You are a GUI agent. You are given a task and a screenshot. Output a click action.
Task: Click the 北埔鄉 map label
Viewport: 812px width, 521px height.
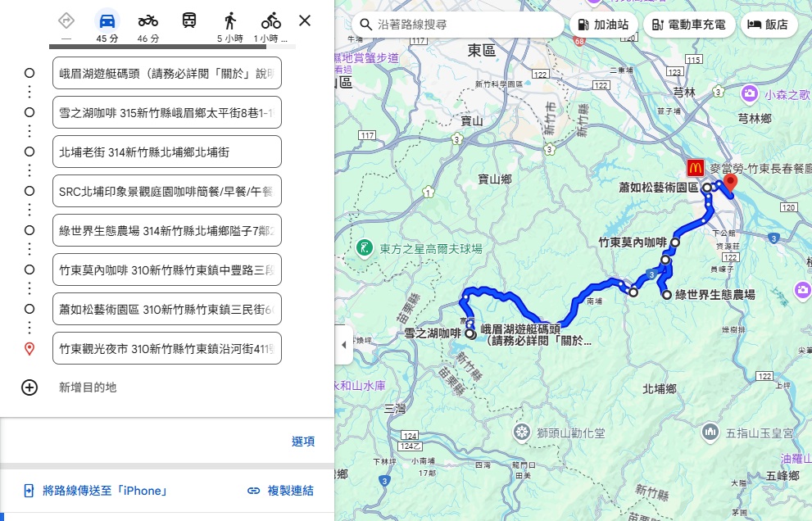[660, 388]
